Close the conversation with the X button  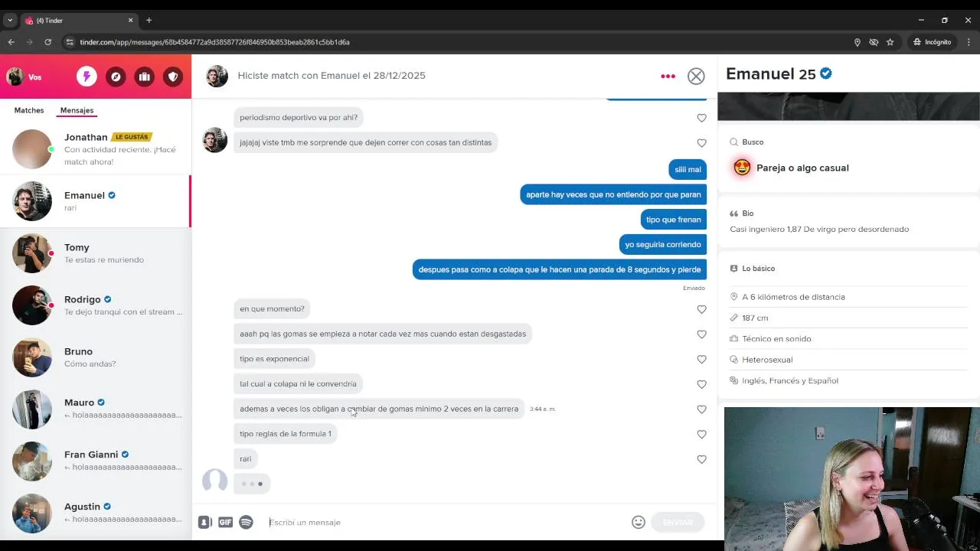(x=696, y=76)
